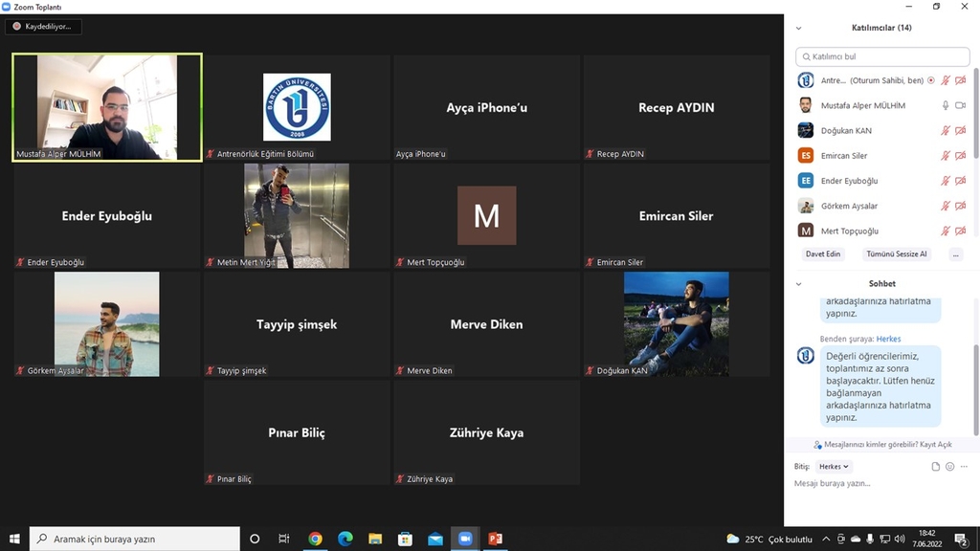Collapse the Sohbet chat panel chevron

point(799,284)
